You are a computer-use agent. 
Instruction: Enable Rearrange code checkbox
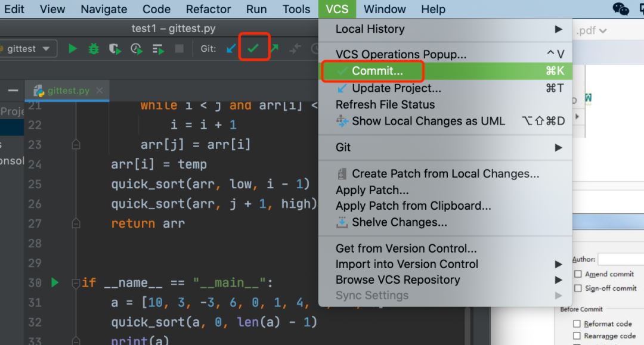pyautogui.click(x=577, y=336)
